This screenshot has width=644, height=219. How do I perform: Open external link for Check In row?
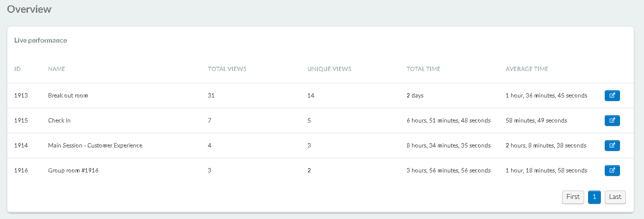(612, 121)
